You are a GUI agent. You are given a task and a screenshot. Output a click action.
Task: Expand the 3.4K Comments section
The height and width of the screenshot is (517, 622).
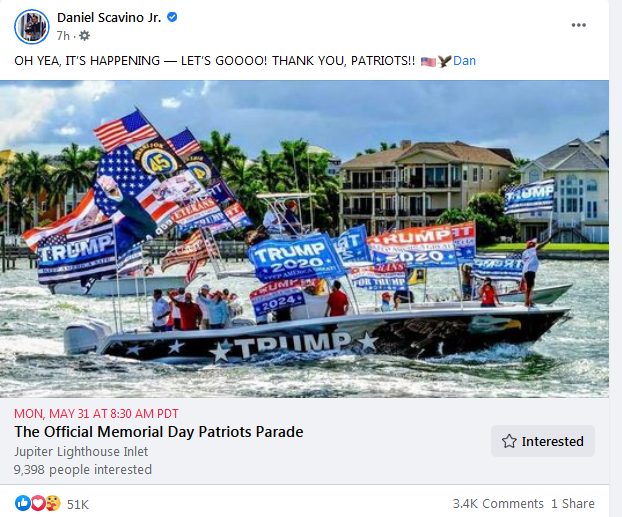click(498, 504)
